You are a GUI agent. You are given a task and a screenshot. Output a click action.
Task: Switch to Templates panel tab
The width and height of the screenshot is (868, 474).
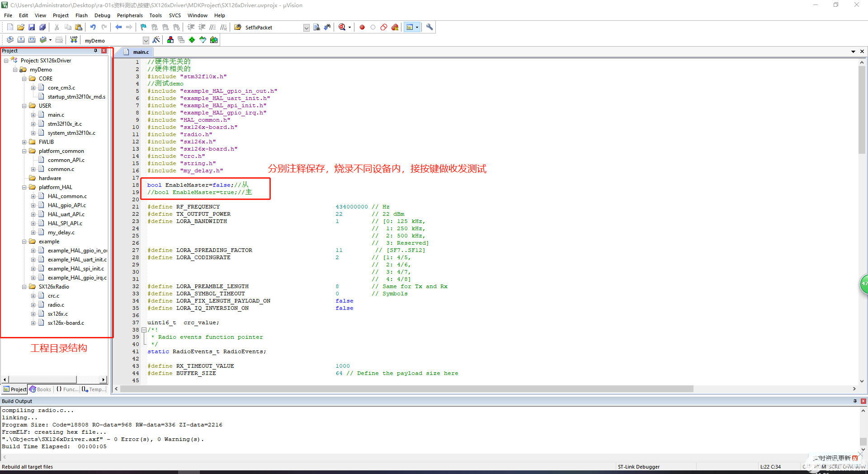pyautogui.click(x=94, y=389)
